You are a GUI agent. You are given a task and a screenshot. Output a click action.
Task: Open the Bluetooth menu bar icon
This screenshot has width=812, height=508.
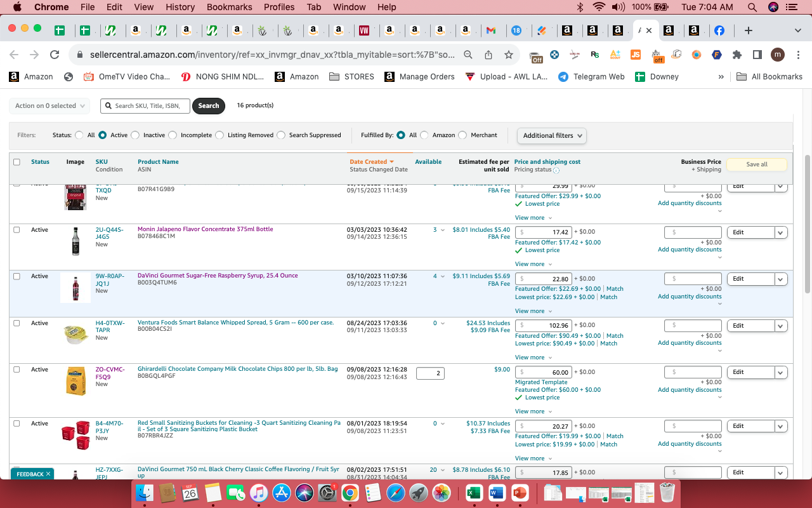(580, 7)
